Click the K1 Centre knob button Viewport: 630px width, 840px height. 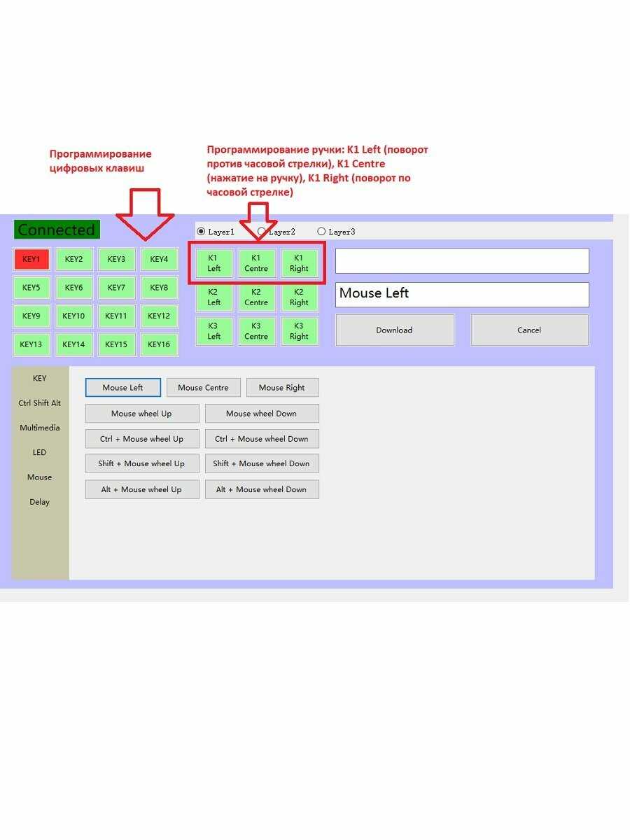[256, 263]
